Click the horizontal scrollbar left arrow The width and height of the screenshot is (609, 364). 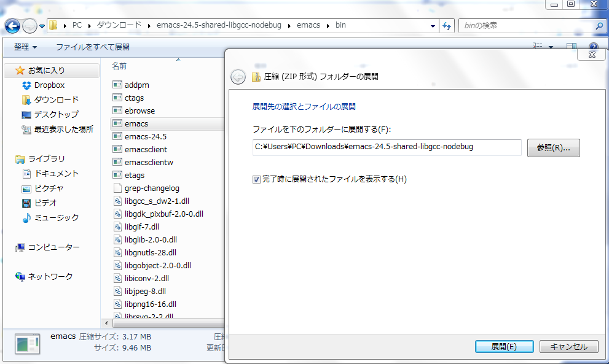pos(106,323)
